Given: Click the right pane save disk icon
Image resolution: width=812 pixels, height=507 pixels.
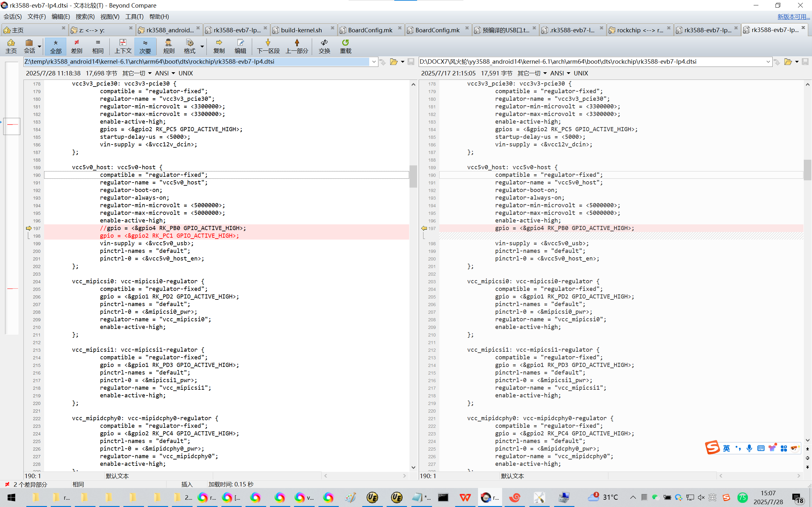Looking at the screenshot, I should pyautogui.click(x=805, y=62).
